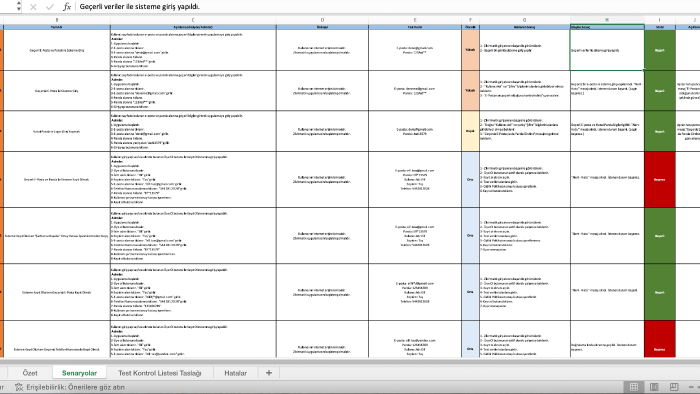Click the blue header cell of column B

(57, 27)
